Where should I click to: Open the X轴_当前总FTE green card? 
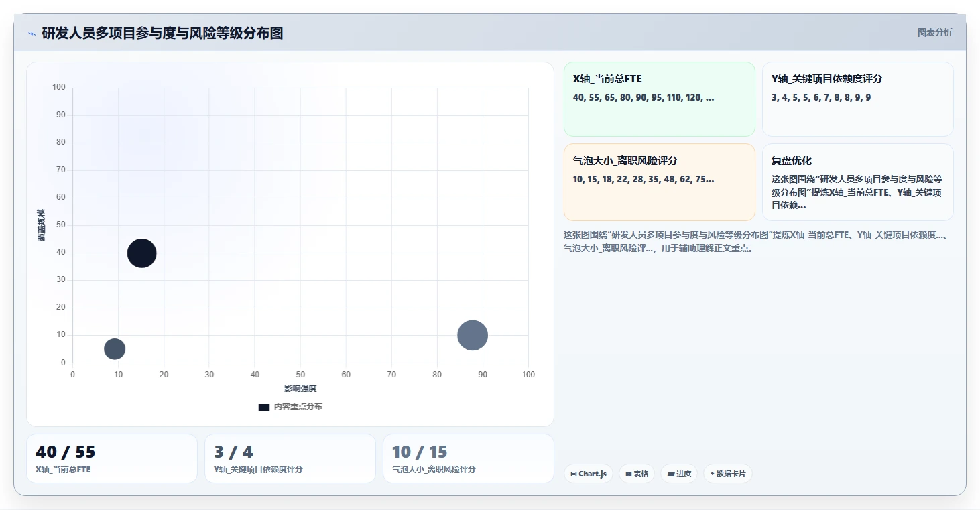tap(660, 99)
